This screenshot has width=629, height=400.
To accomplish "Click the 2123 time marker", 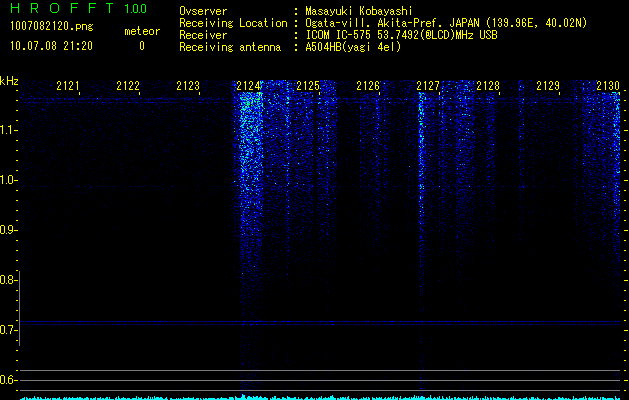I will tap(188, 85).
